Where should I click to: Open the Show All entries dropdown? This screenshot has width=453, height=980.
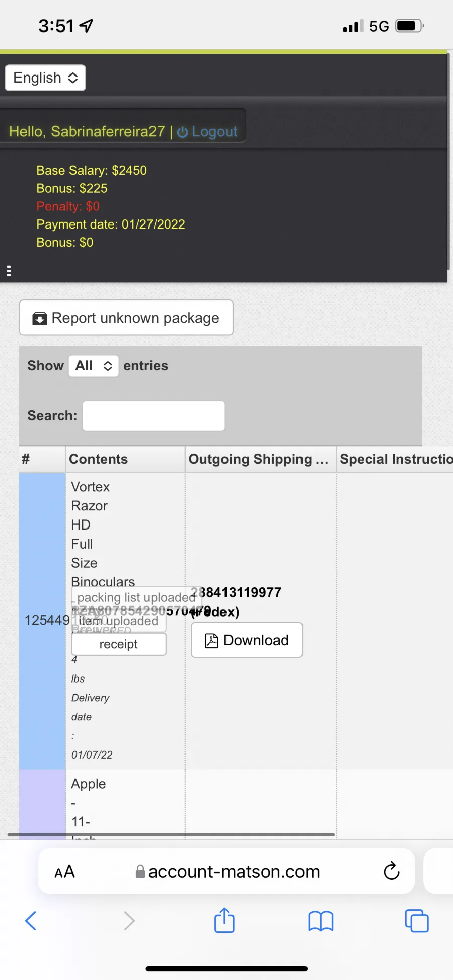94,366
